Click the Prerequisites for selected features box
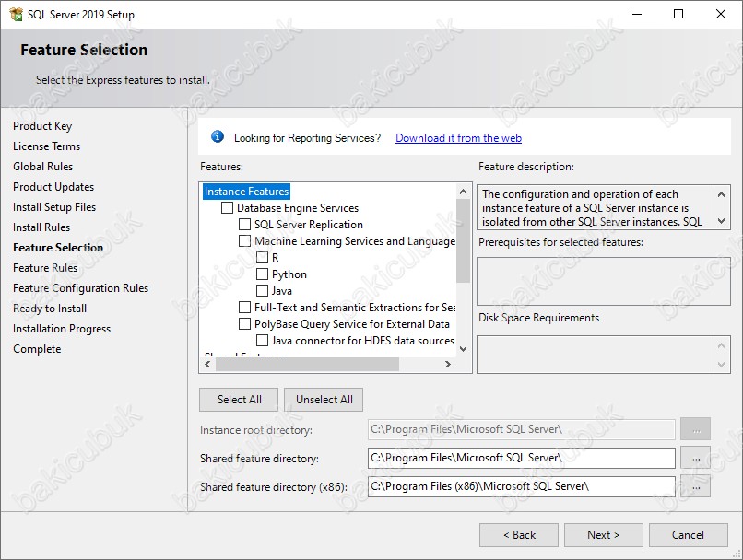The height and width of the screenshot is (560, 743). (603, 281)
